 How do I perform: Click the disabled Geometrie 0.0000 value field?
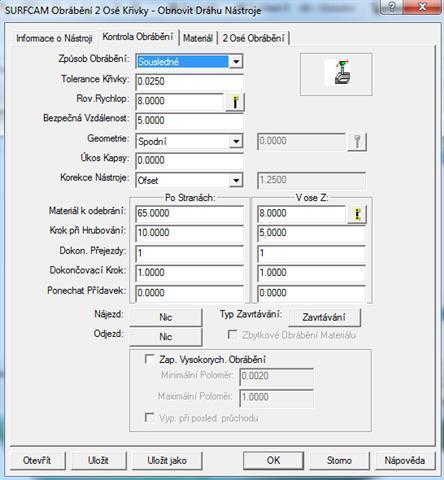pyautogui.click(x=301, y=141)
